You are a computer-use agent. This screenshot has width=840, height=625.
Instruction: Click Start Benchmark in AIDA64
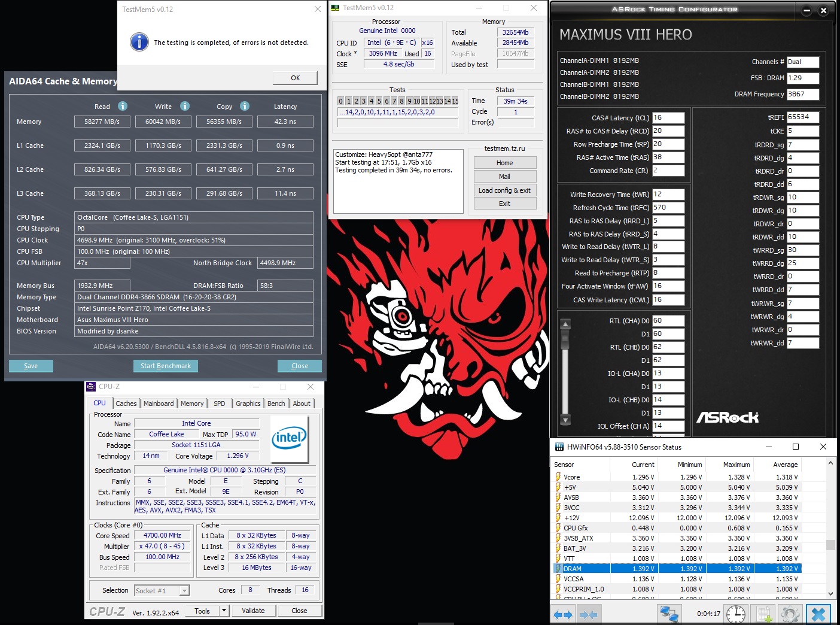click(166, 366)
